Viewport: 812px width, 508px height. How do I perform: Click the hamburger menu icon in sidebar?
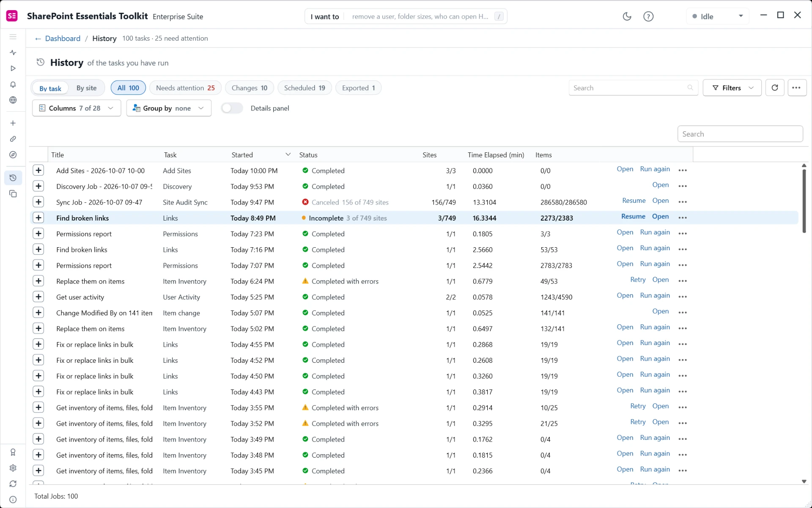[x=13, y=37]
